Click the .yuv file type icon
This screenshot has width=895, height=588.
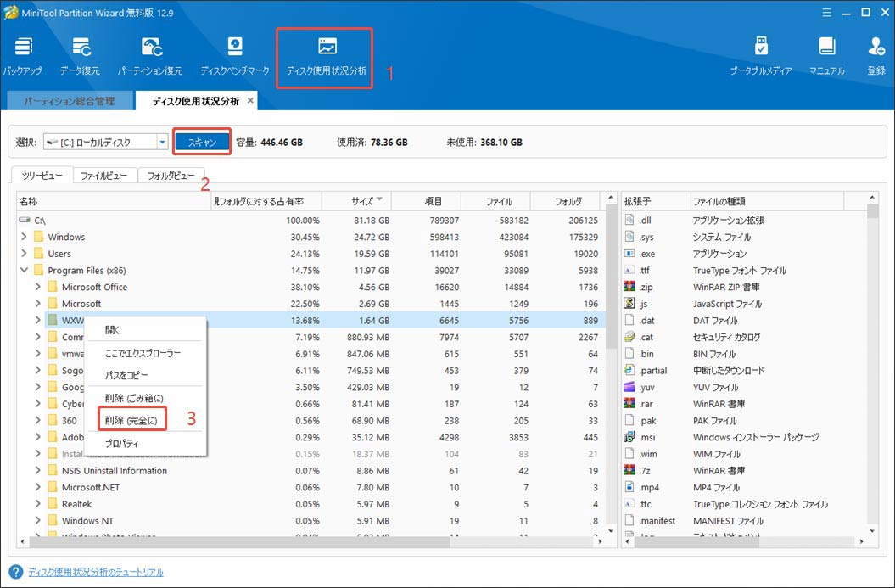point(629,386)
